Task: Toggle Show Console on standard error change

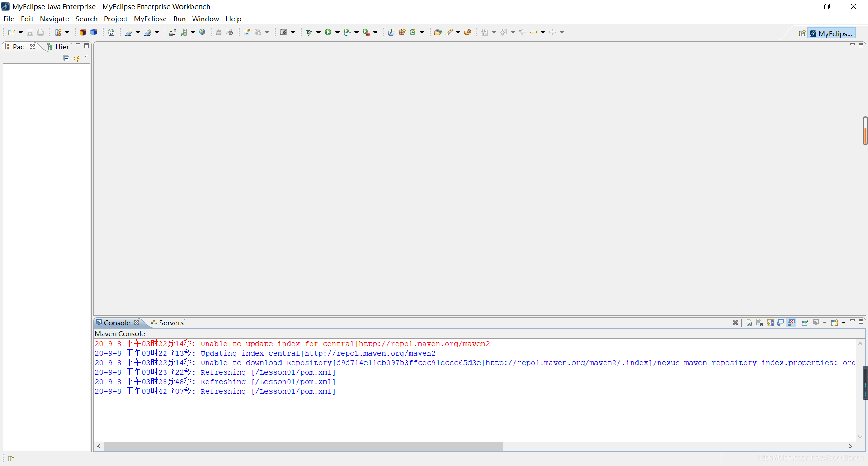Action: (x=791, y=323)
